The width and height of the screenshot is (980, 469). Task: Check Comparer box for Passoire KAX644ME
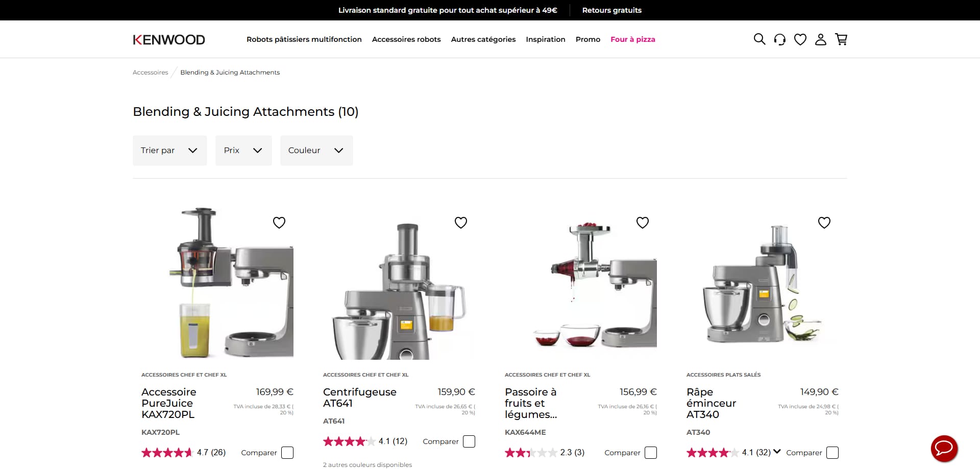click(651, 453)
